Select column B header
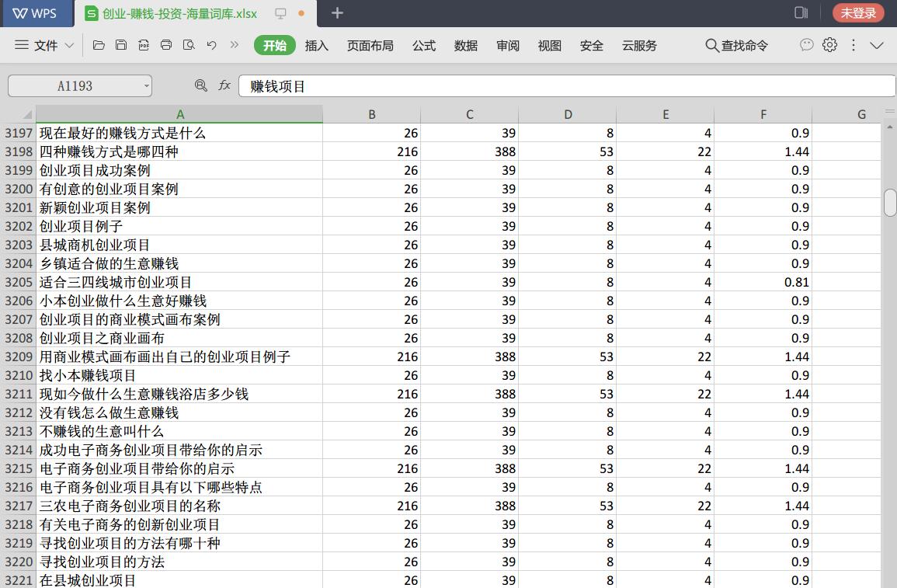Image resolution: width=897 pixels, height=588 pixels. coord(372,114)
